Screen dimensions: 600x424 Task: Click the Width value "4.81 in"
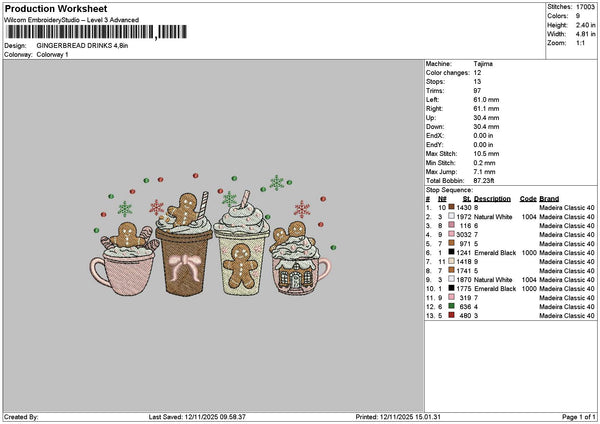[585, 34]
